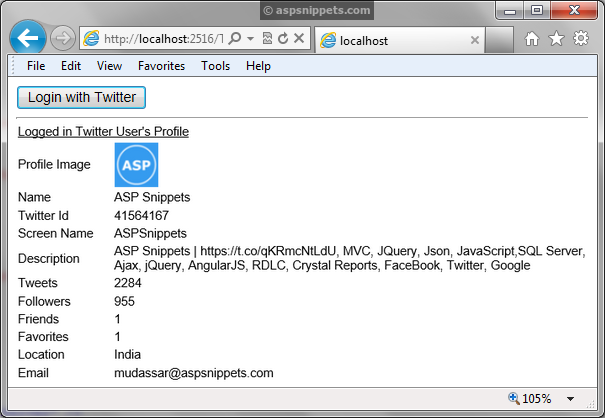Expand the zoom level dropdown arrow
The image size is (605, 418).
tap(570, 399)
